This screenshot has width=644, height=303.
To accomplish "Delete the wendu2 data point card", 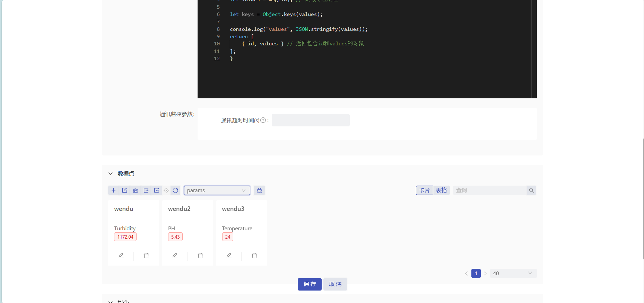I will 200,256.
